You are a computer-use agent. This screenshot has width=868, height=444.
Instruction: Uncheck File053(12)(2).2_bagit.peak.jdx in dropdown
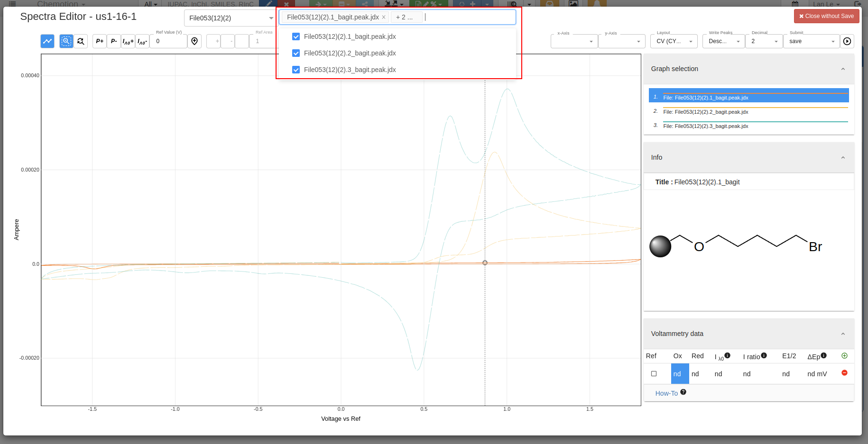tap(295, 53)
